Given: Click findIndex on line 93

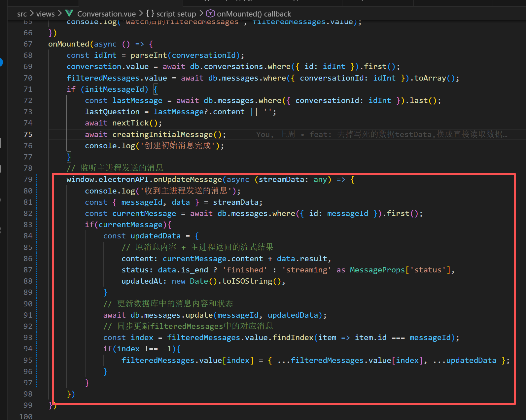Looking at the screenshot, I should tap(293, 337).
